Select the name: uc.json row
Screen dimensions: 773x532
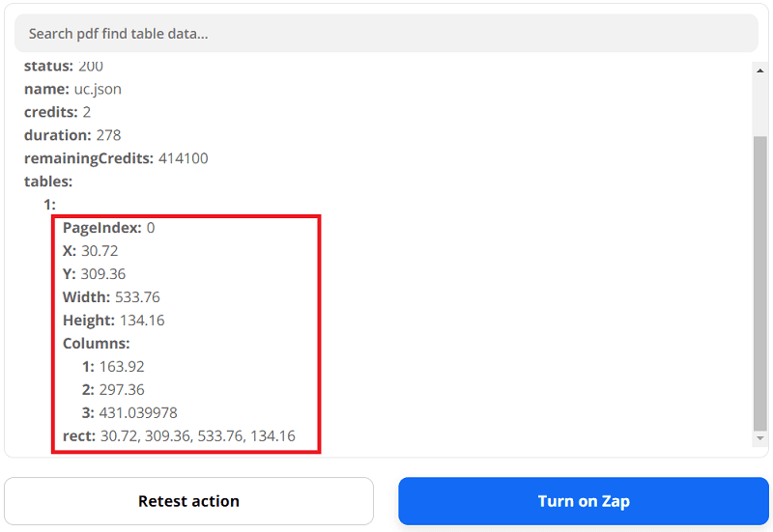tap(72, 89)
